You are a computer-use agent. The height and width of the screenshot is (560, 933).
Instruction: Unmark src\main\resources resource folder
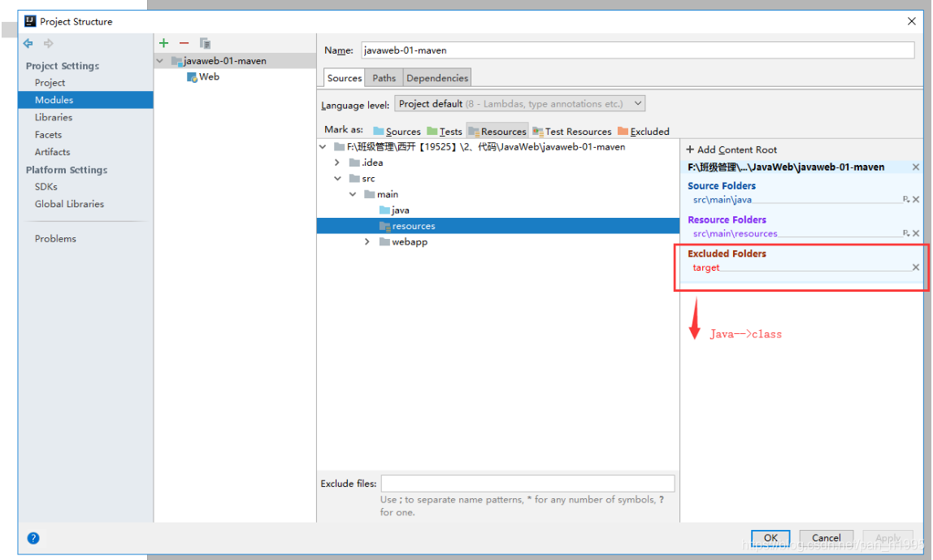(917, 233)
